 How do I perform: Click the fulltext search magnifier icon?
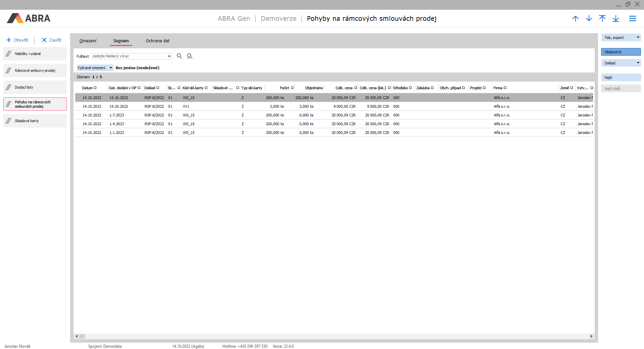179,56
